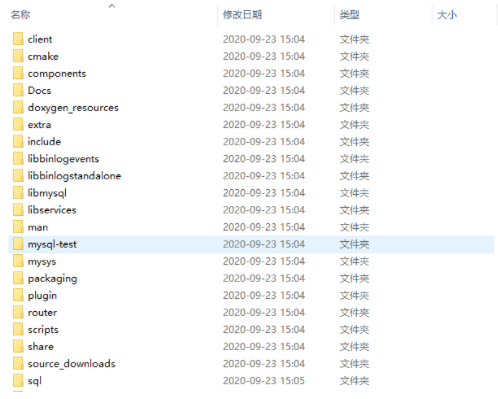Select the doxygen_resources folder name
This screenshot has height=399, width=498.
pos(73,108)
